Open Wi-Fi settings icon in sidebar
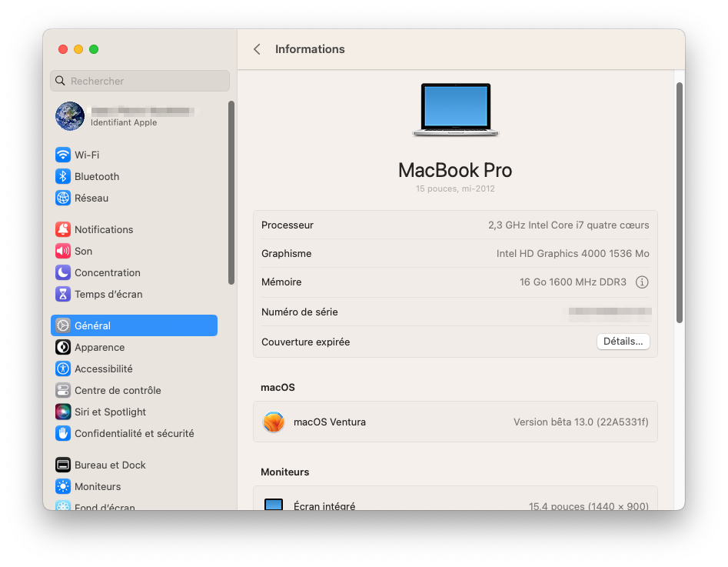The image size is (728, 567). pyautogui.click(x=63, y=155)
